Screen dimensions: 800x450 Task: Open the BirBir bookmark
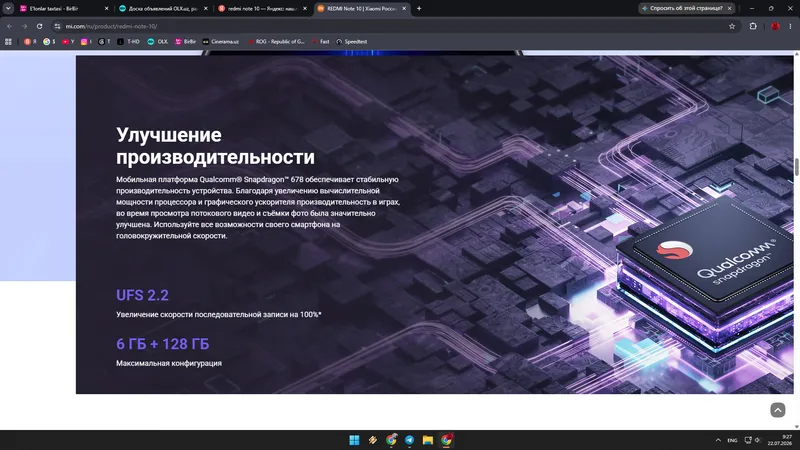tap(186, 42)
